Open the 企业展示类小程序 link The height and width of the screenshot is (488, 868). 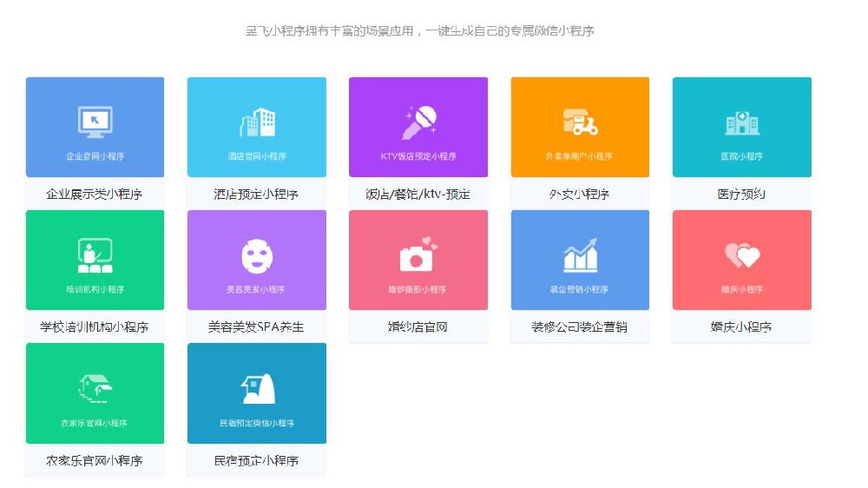coord(95,195)
